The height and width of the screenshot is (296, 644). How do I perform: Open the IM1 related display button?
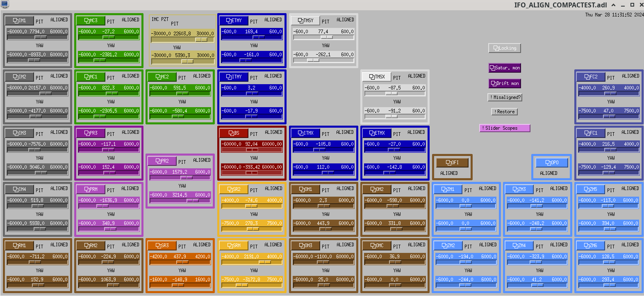coord(19,21)
